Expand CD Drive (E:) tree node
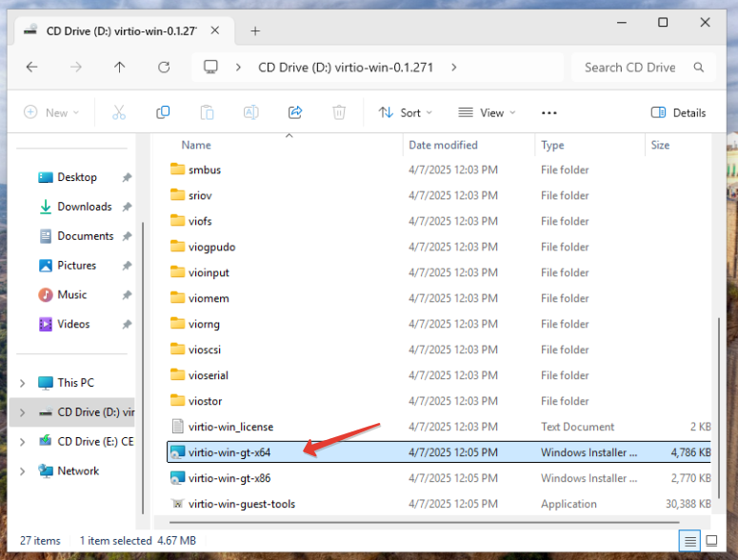 click(22, 442)
